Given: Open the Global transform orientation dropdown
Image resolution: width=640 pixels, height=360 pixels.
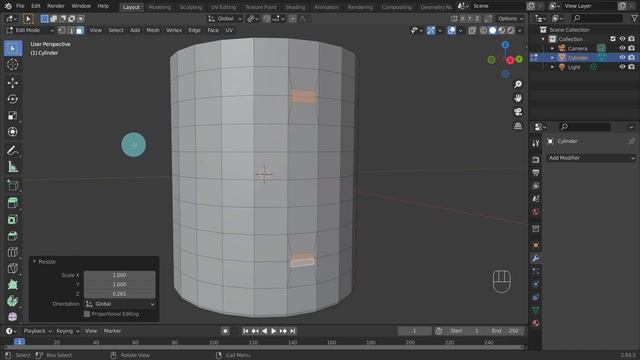Looking at the screenshot, I should point(225,19).
